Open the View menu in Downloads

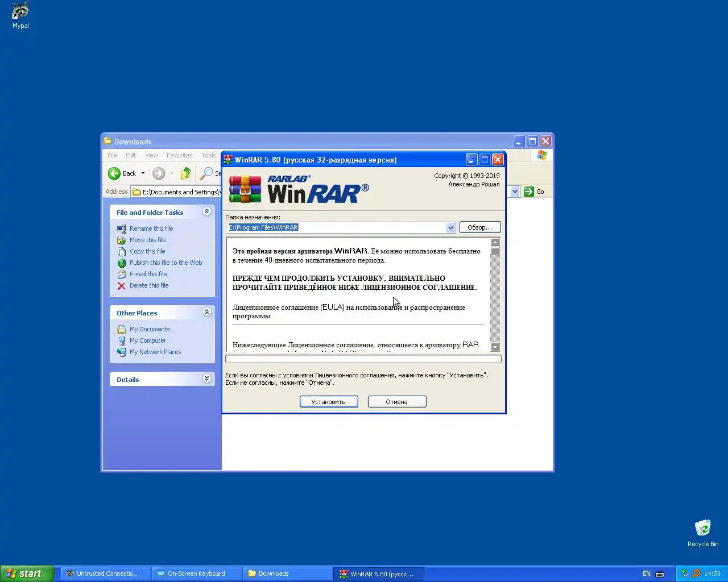151,155
